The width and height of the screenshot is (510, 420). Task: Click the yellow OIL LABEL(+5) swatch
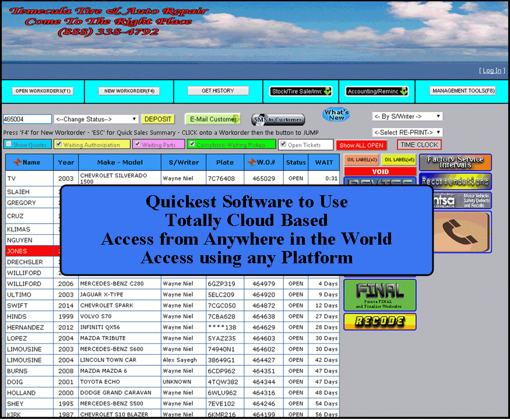coord(399,159)
